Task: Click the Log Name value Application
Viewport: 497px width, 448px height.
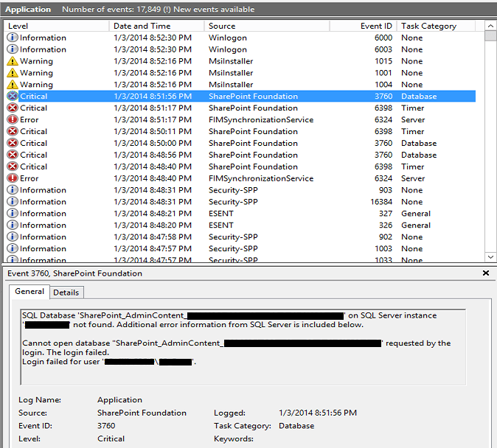Action: (119, 399)
